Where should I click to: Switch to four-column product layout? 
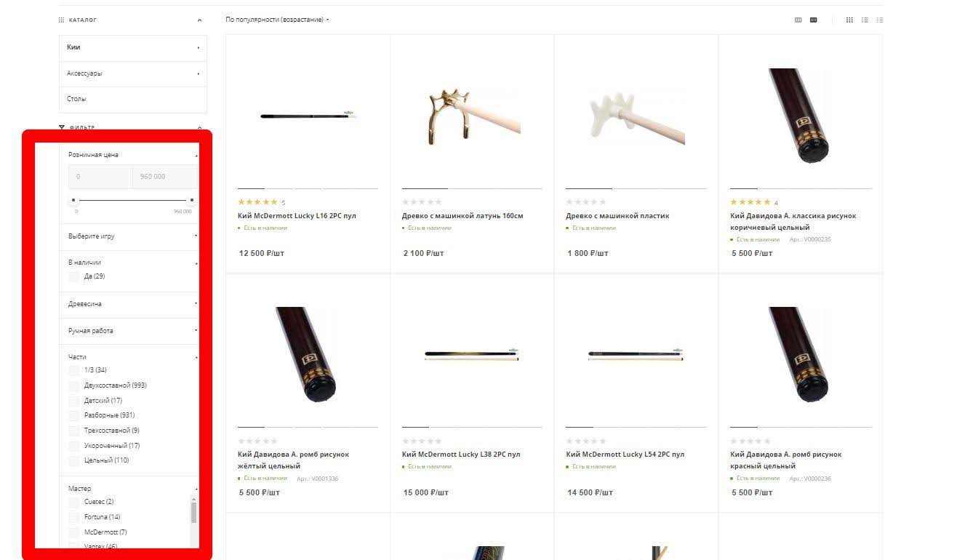point(813,20)
